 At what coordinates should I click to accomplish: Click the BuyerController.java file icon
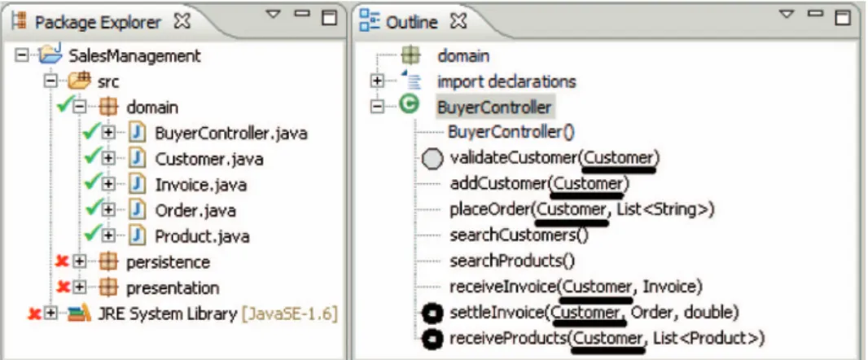tap(137, 134)
